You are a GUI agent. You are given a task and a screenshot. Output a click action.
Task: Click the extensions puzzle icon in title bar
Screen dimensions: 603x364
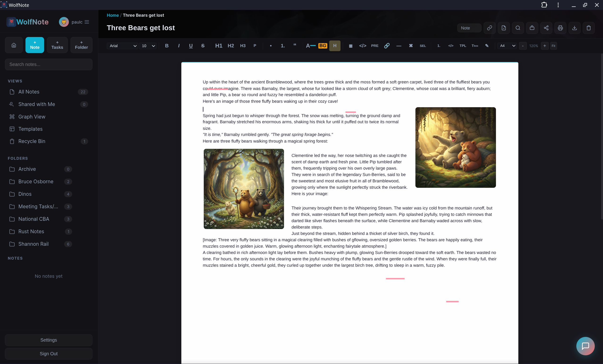[x=544, y=5]
